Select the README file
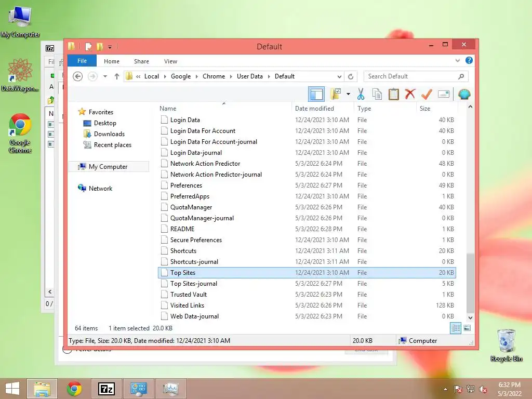Image resolution: width=532 pixels, height=399 pixels. (307, 229)
